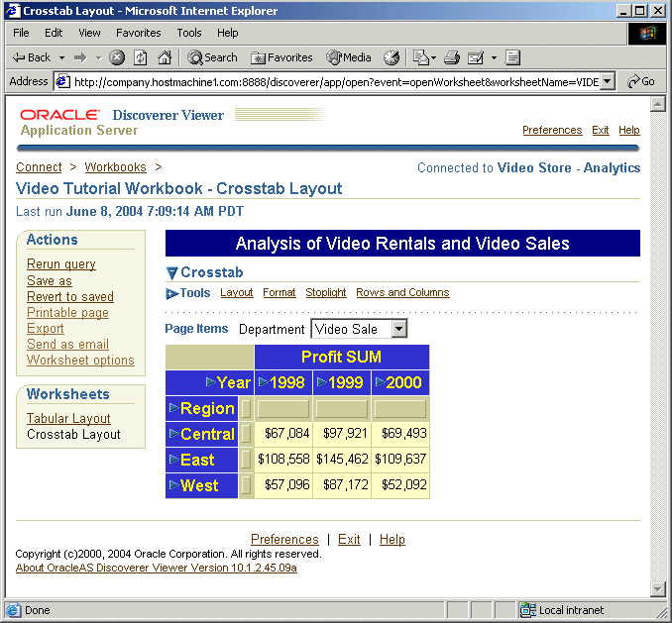Open Favorites pane in toolbar
The width and height of the screenshot is (672, 623).
281,57
